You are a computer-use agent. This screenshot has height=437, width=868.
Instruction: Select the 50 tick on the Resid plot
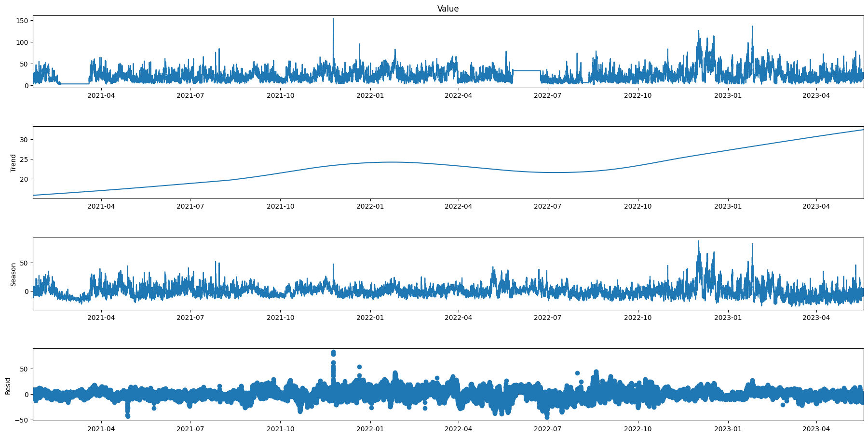click(x=25, y=369)
